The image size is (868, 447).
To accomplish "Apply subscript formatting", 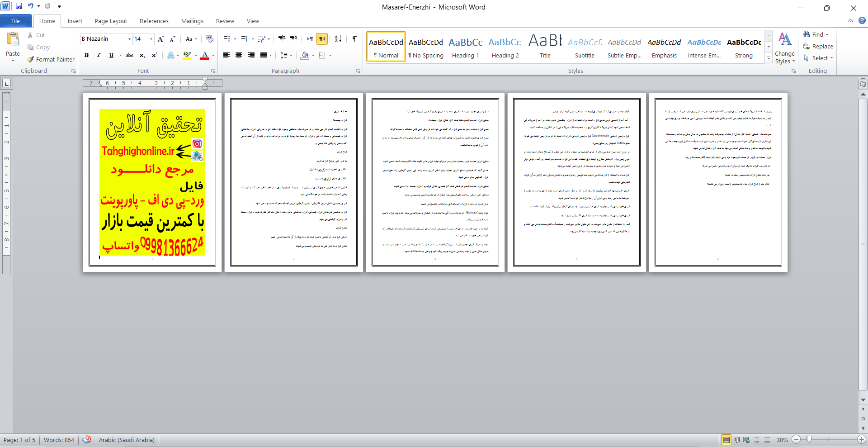I will (142, 55).
